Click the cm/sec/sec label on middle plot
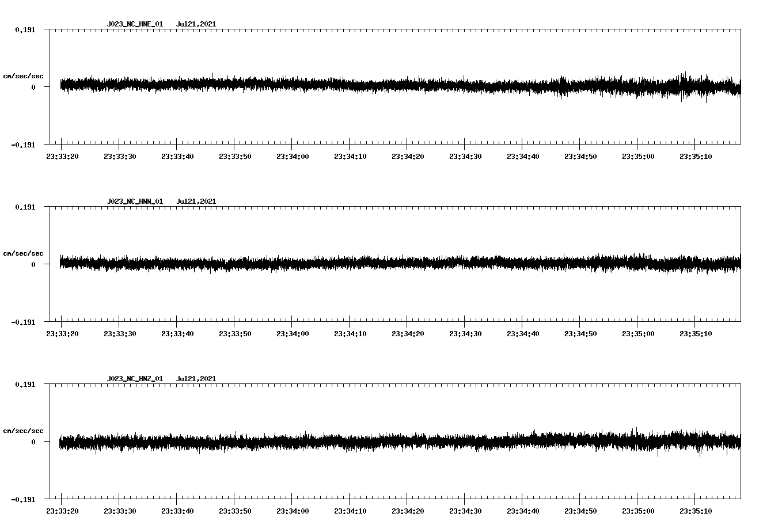Viewport: 782px width, 532px height. coord(24,253)
